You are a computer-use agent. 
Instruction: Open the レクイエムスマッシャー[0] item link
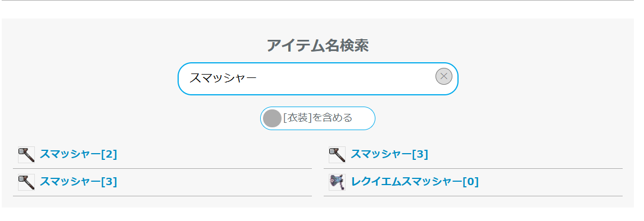pos(415,182)
